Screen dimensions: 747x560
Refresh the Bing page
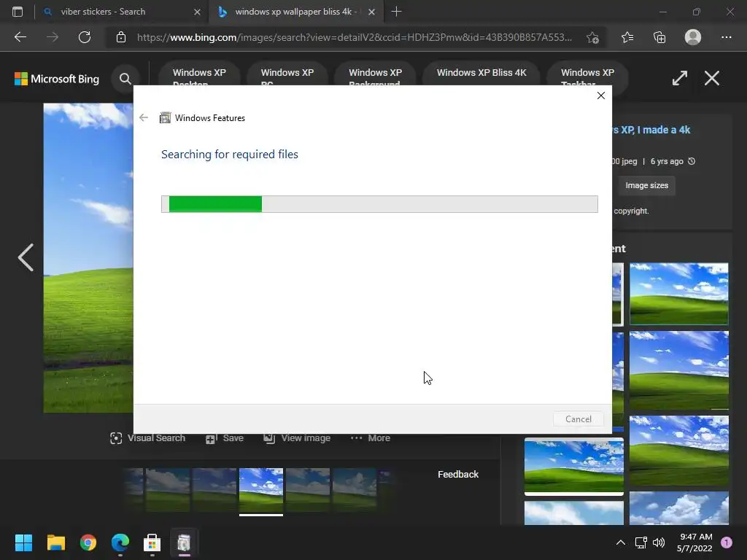(85, 37)
